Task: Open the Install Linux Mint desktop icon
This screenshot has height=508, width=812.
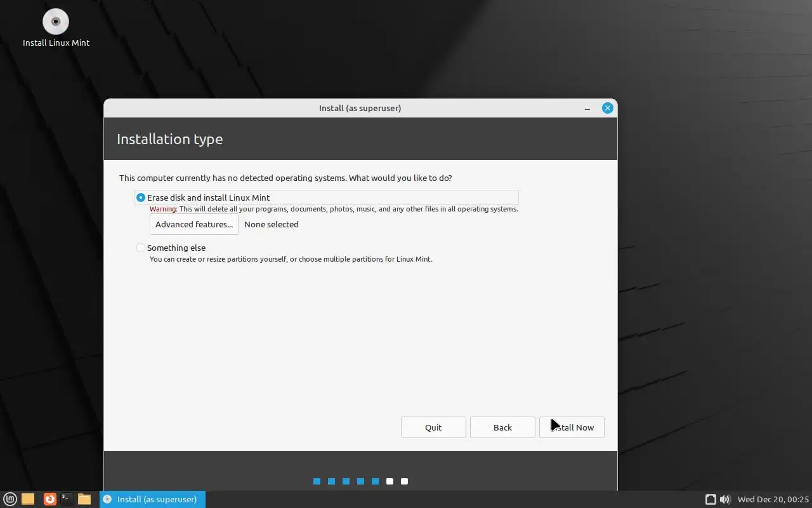Action: [x=56, y=28]
